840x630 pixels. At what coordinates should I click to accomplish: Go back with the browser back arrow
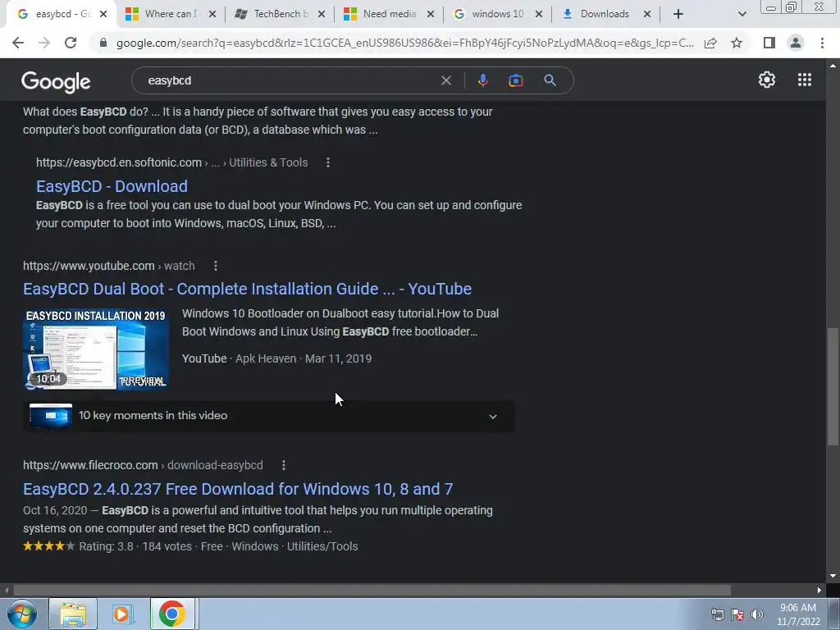point(18,43)
